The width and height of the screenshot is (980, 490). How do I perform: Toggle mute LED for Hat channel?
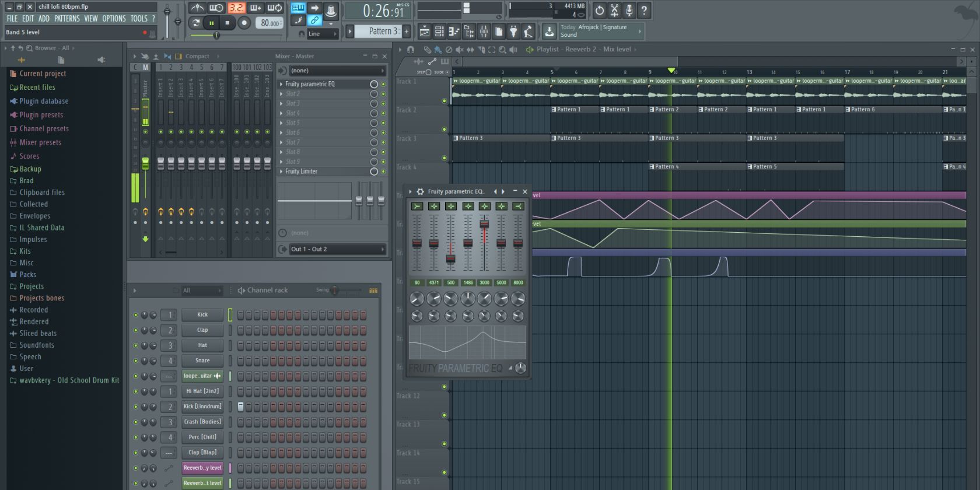pyautogui.click(x=136, y=345)
